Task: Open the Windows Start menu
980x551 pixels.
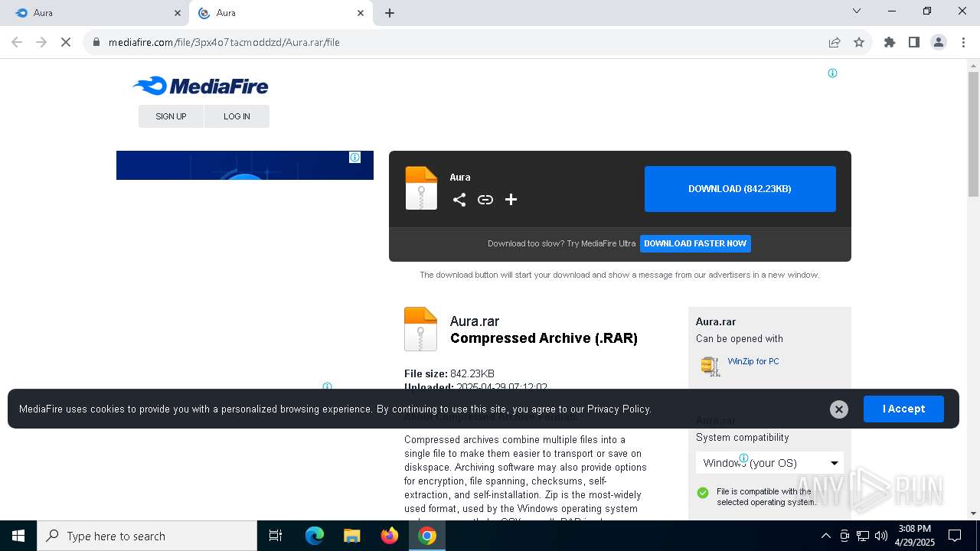Action: coord(18,536)
